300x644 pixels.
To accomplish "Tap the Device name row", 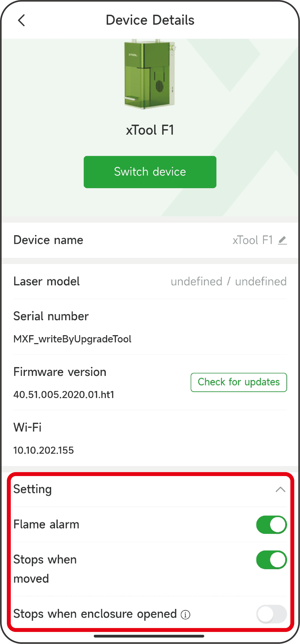I will click(48, 240).
